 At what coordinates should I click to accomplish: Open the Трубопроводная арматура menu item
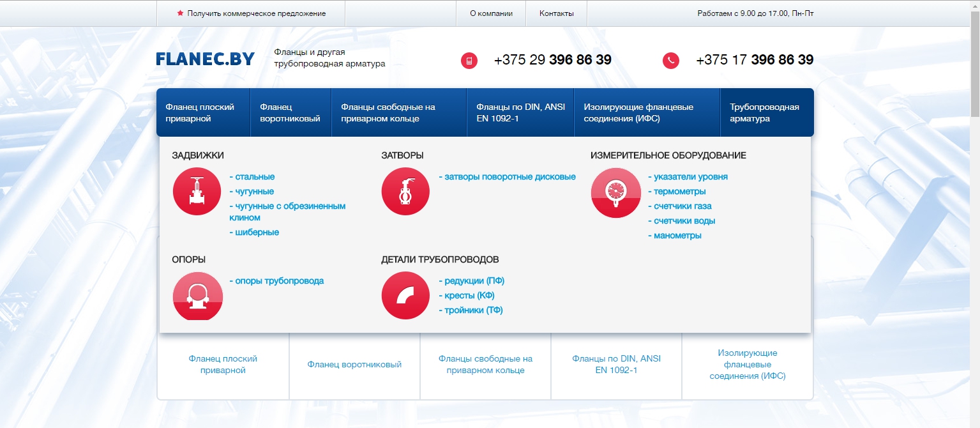tap(767, 112)
